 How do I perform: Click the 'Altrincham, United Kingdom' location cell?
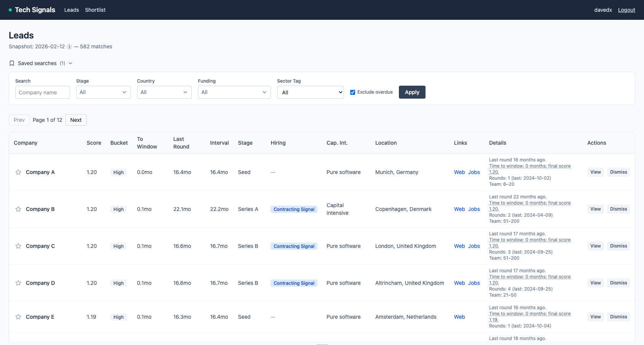[410, 283]
